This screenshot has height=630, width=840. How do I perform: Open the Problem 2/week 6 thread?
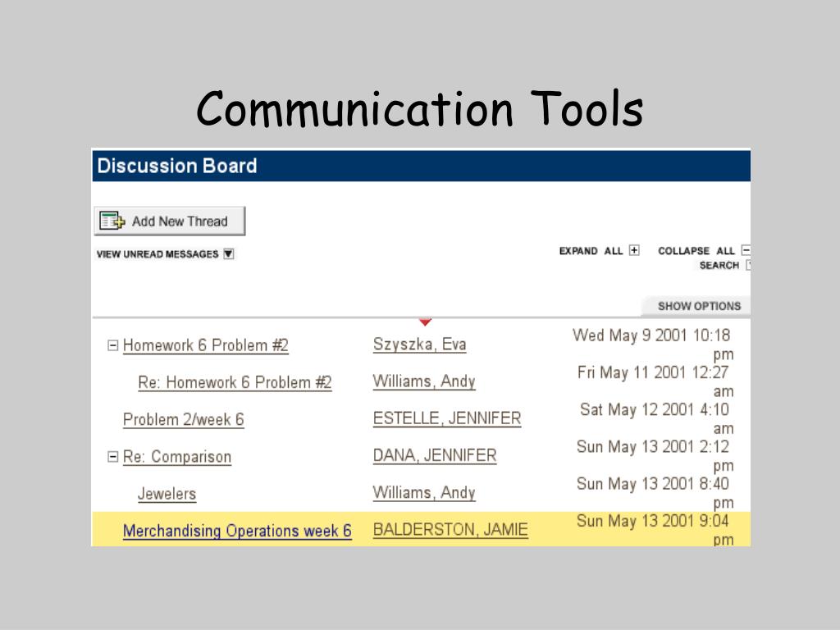tap(183, 419)
